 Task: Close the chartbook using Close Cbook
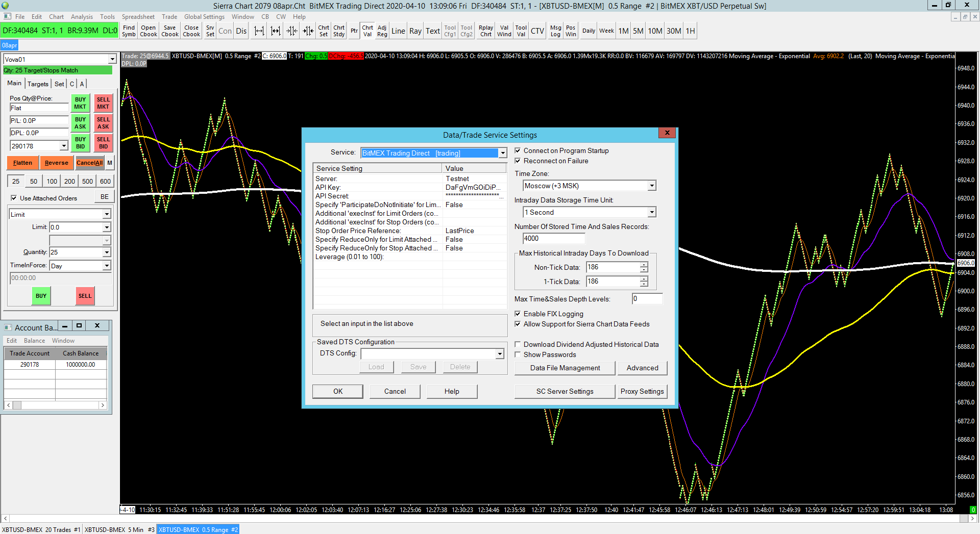[191, 31]
